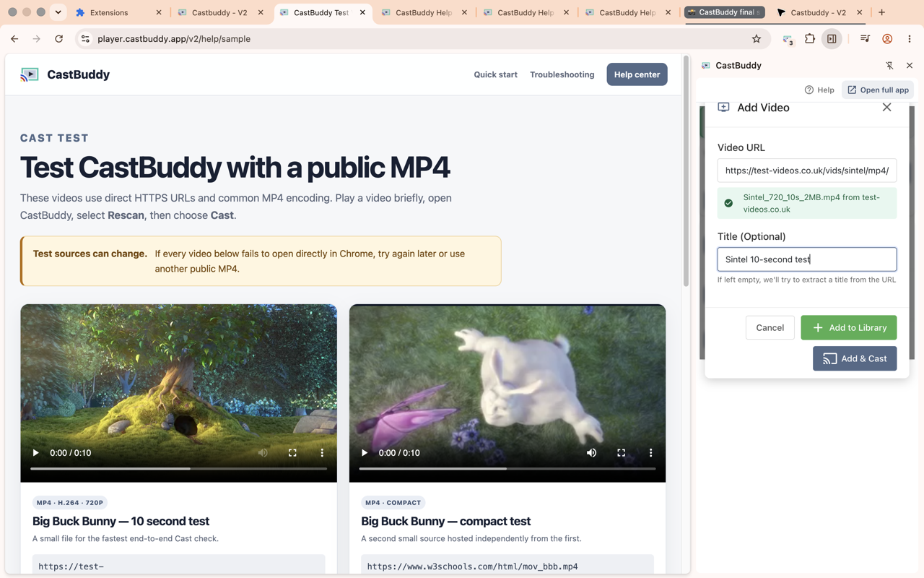Switch to the last Castbuddy - V2 tab
The height and width of the screenshot is (578, 924).
[x=819, y=12]
